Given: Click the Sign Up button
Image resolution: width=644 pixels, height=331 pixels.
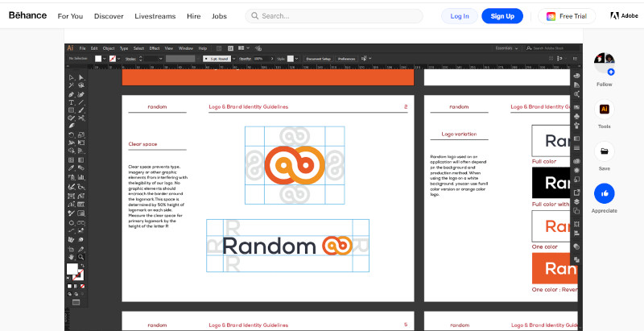Looking at the screenshot, I should (502, 16).
